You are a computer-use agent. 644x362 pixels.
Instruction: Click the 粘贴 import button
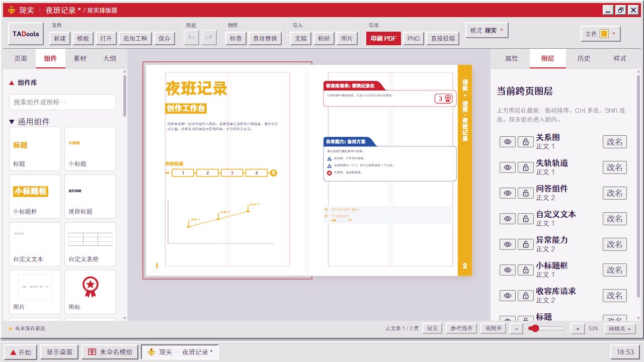(324, 38)
